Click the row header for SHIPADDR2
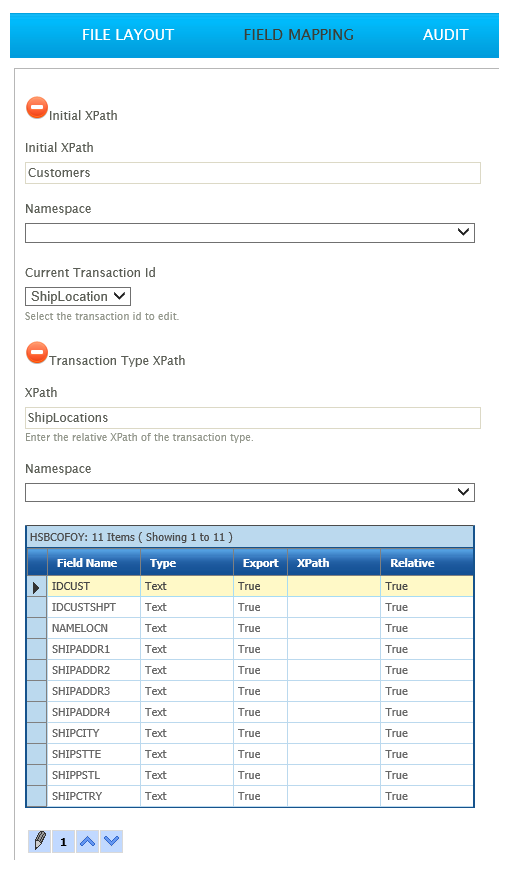509x870 pixels. 37,670
